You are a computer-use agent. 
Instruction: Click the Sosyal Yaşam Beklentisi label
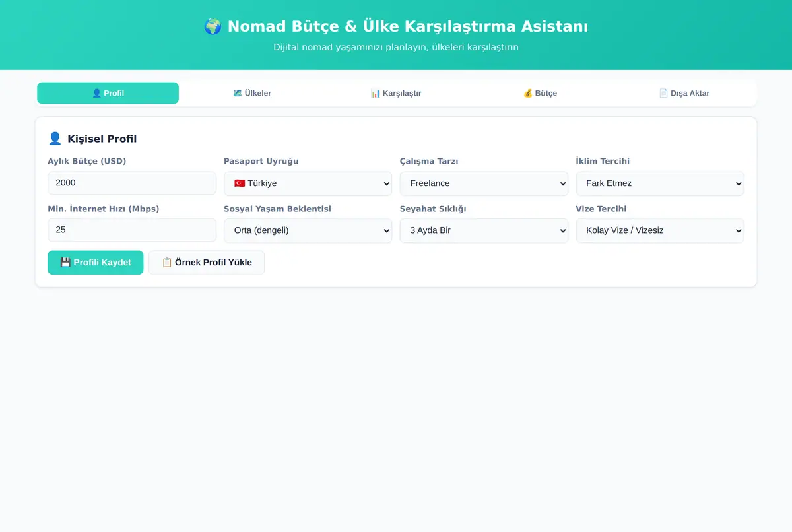(278, 209)
